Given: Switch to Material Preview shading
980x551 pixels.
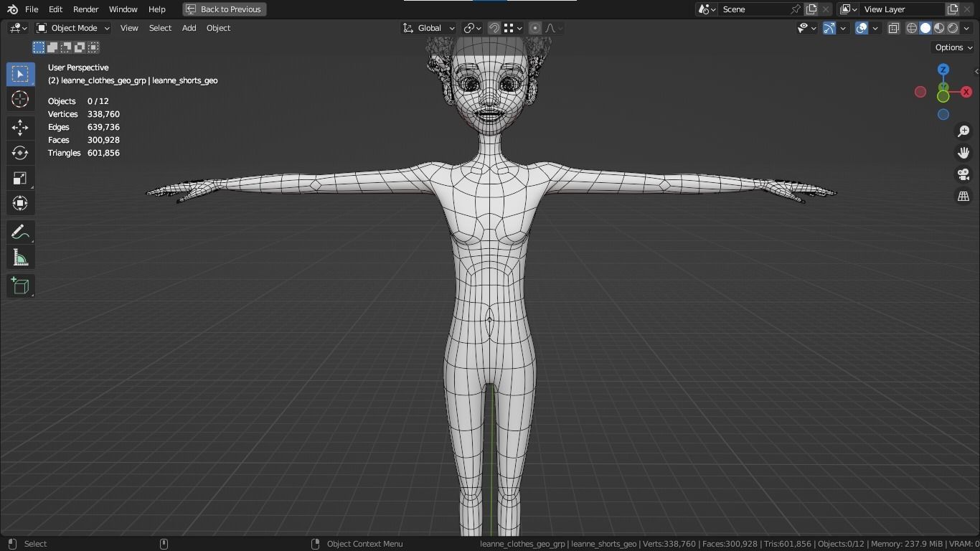Looking at the screenshot, I should coord(939,28).
